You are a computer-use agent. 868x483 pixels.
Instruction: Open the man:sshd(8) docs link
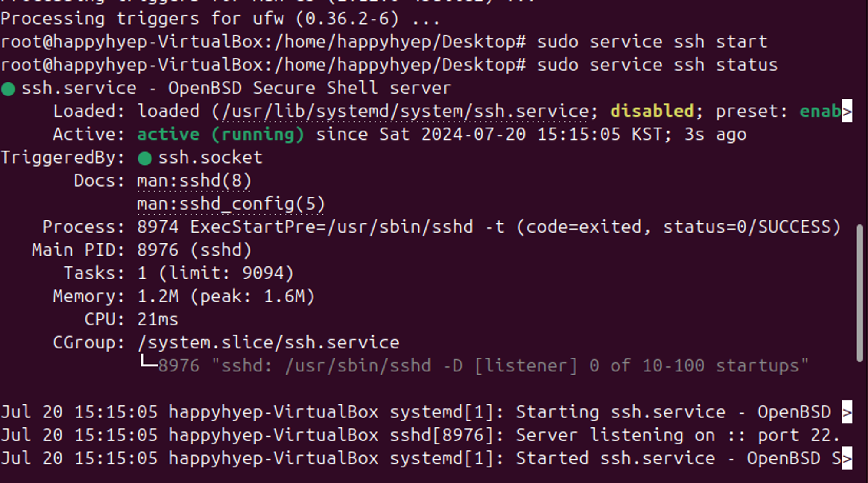point(194,181)
